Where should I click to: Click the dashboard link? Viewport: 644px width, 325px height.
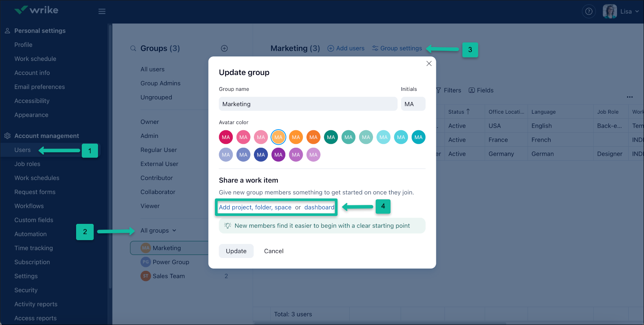[319, 207]
